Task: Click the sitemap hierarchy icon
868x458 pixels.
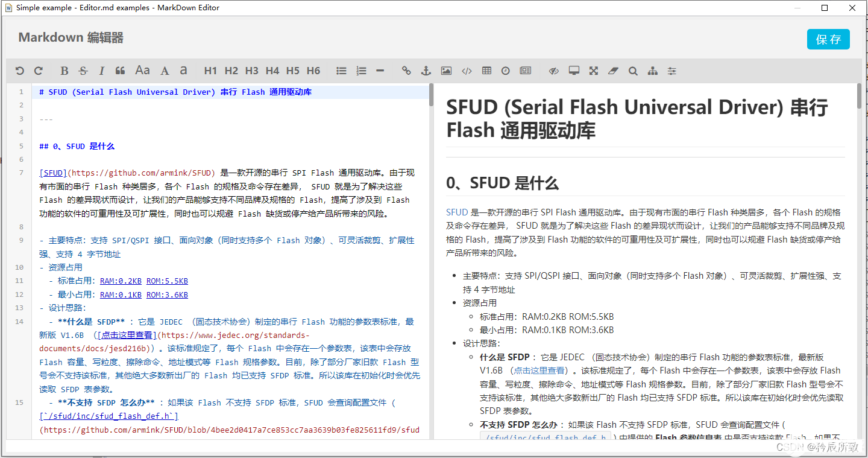Action: coord(652,71)
